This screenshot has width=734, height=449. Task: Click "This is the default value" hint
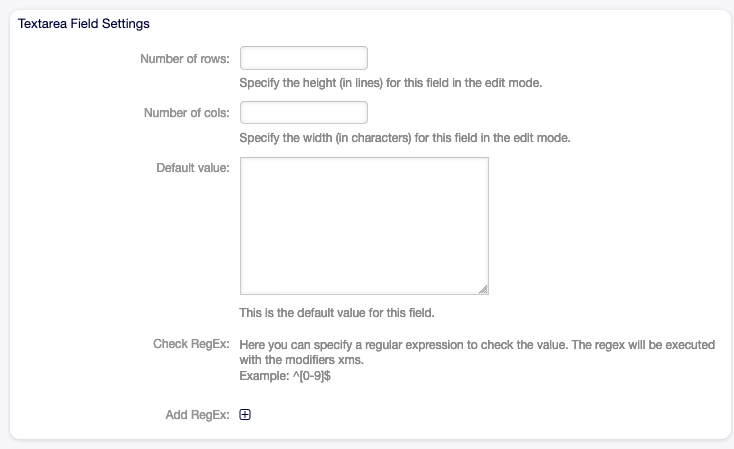336,312
